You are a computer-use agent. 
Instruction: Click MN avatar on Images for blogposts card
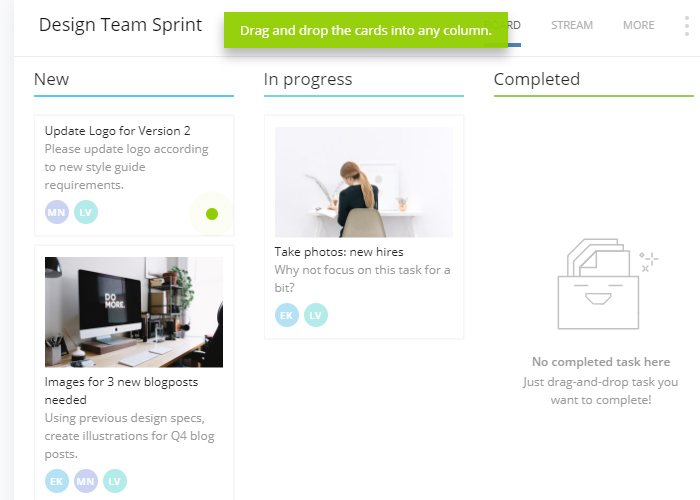tap(86, 481)
